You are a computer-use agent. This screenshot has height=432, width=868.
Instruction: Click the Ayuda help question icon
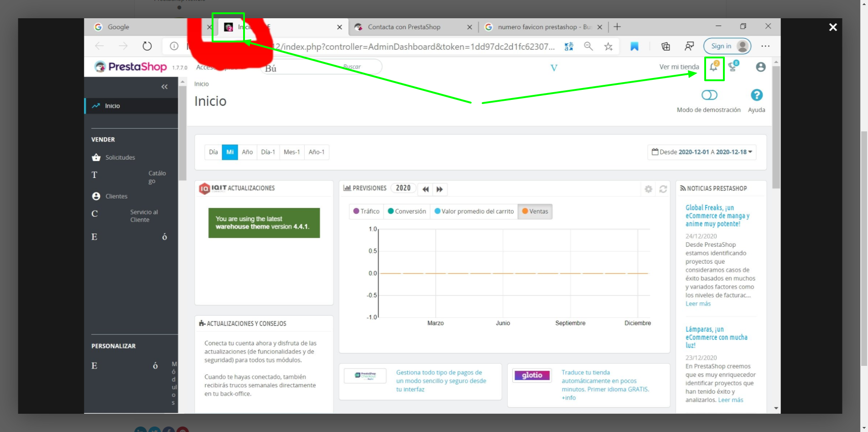click(x=756, y=95)
